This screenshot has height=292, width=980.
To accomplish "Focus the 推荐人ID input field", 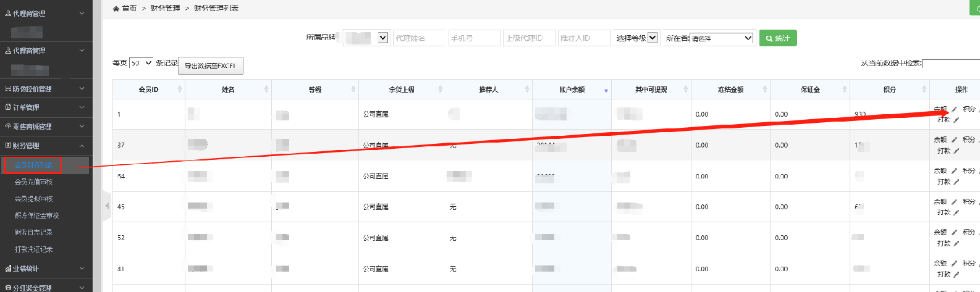I will point(584,38).
